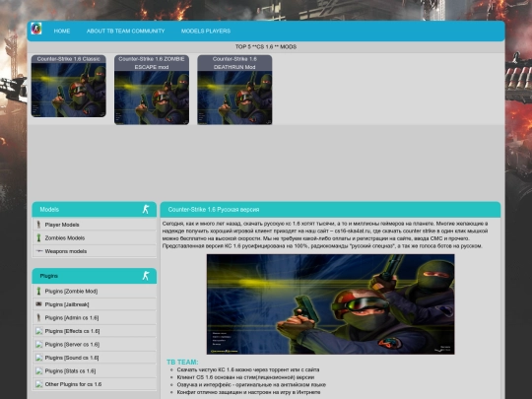Click the TB TEAM: heading
The image size is (532, 399).
point(182,362)
